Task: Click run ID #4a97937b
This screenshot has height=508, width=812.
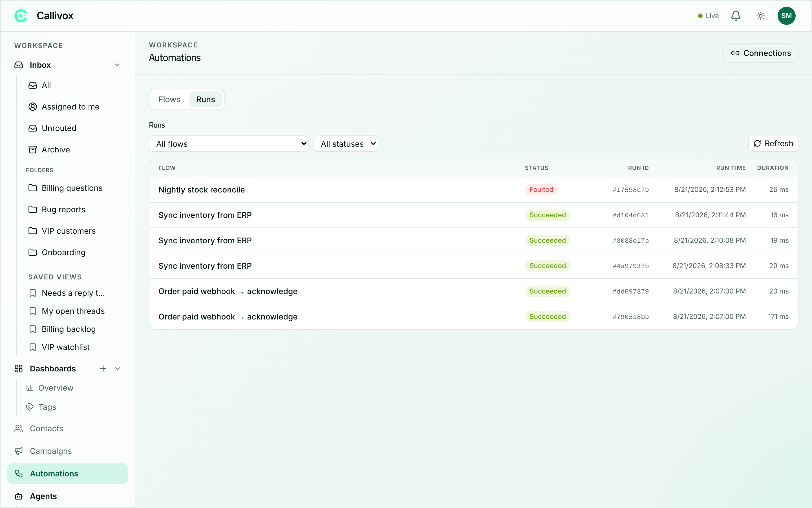Action: (630, 266)
